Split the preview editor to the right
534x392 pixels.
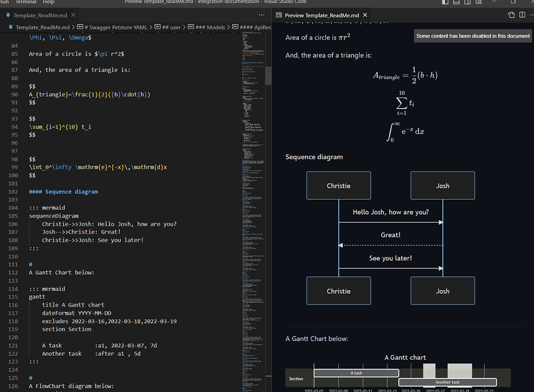(522, 15)
